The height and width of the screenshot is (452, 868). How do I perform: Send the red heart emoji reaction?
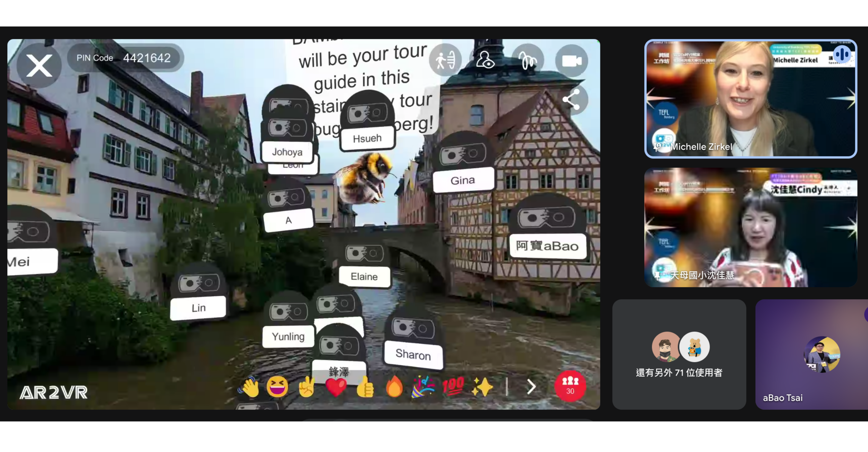click(x=336, y=387)
